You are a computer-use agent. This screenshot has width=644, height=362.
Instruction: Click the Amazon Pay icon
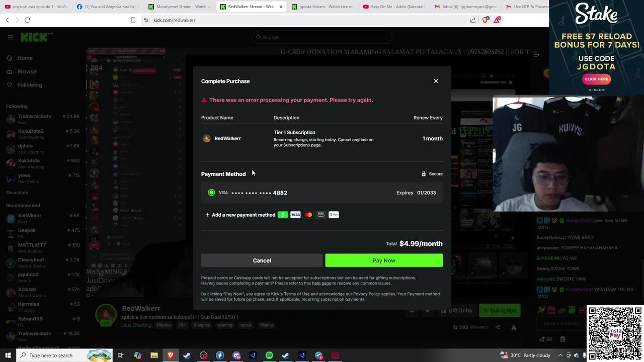[321, 215]
